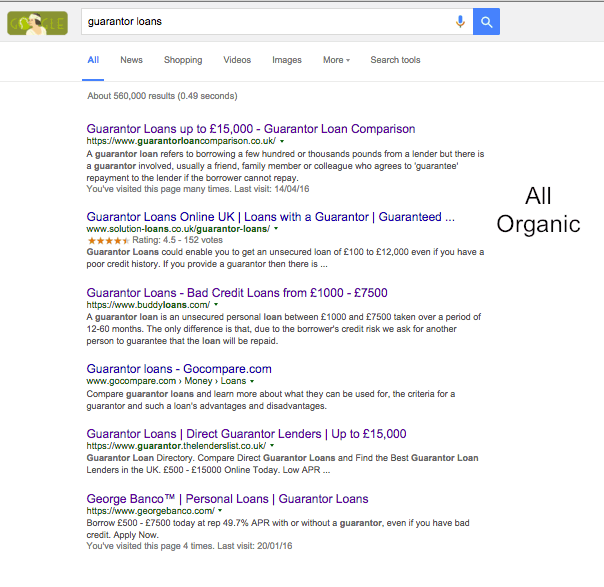Viewport: 604px width, 587px height.
Task: Click the star rating of solution-loans result
Action: point(108,241)
